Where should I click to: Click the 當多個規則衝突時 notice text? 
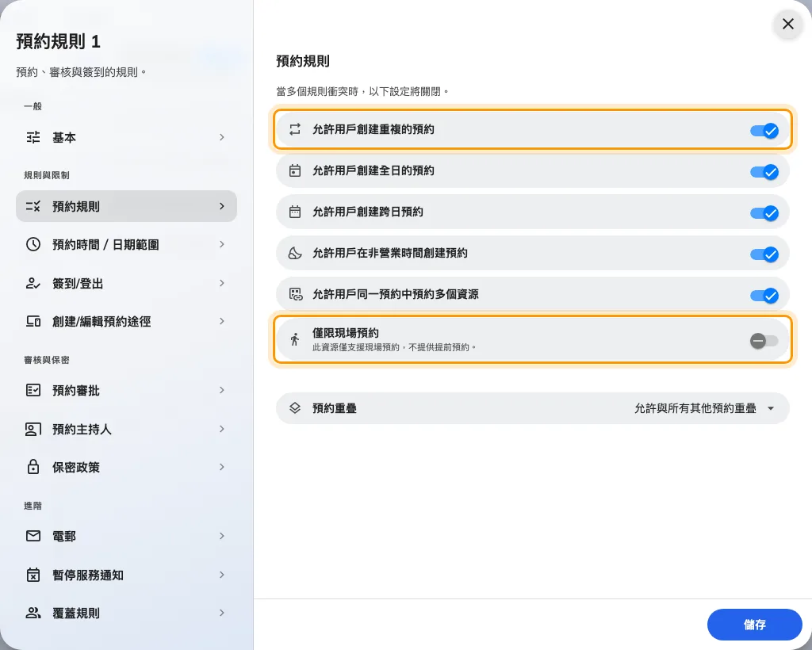362,92
